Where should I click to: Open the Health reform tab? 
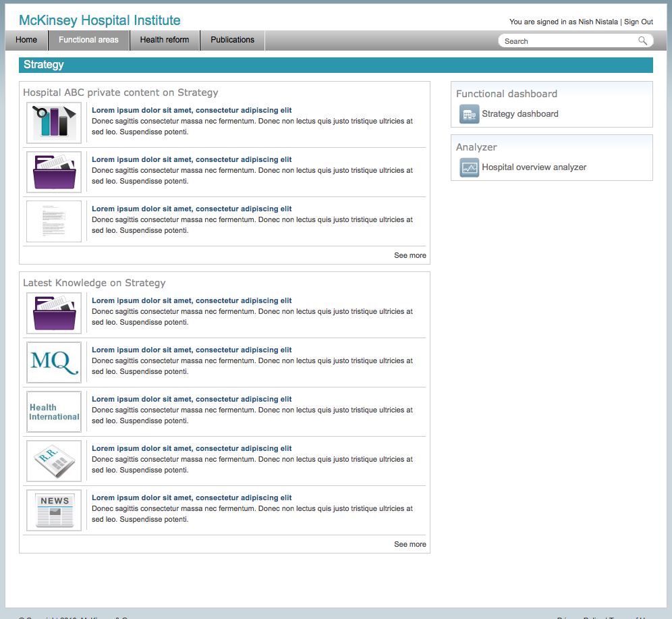tap(165, 40)
